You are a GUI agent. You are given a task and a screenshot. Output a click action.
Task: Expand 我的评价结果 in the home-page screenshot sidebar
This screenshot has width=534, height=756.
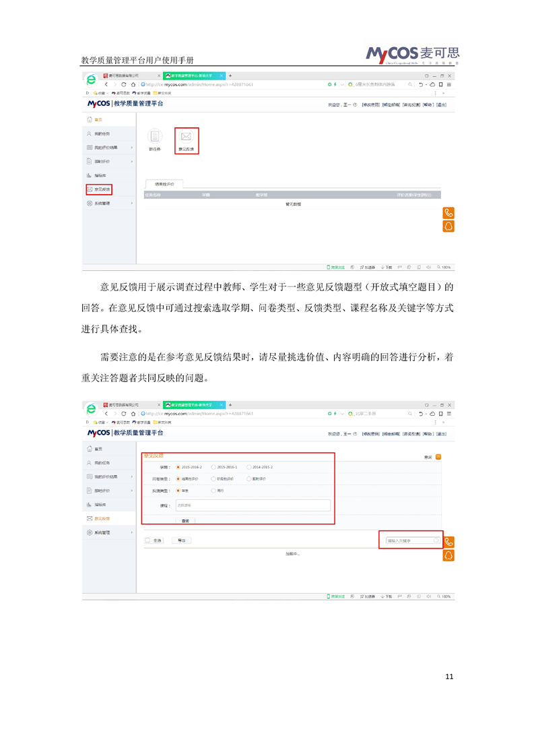click(x=109, y=148)
